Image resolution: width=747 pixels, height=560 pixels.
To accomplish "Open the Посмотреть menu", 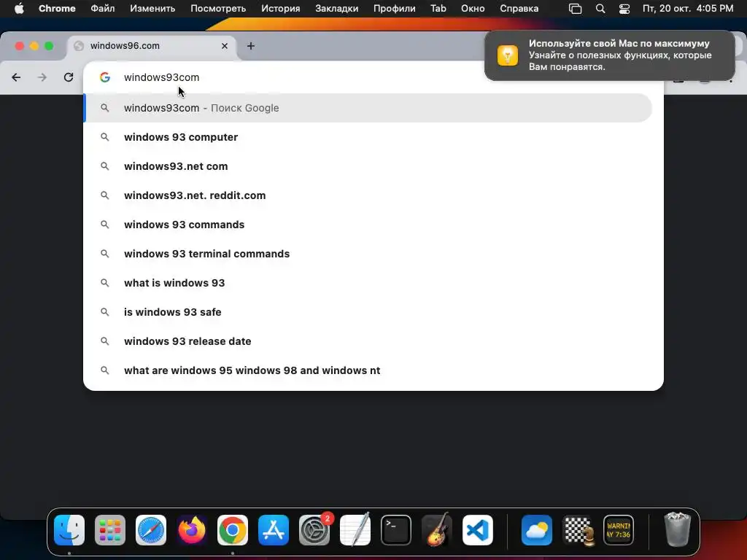I will click(218, 9).
